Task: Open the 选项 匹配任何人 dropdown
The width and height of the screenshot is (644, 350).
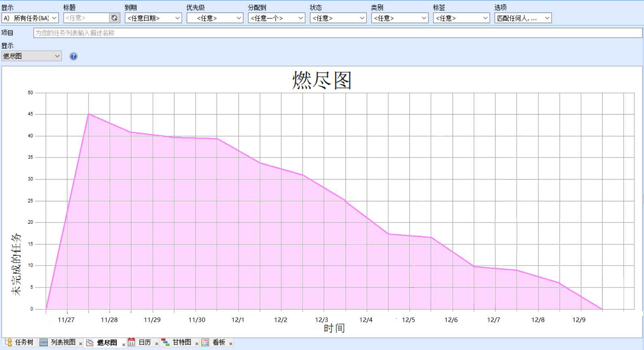Action: 523,18
